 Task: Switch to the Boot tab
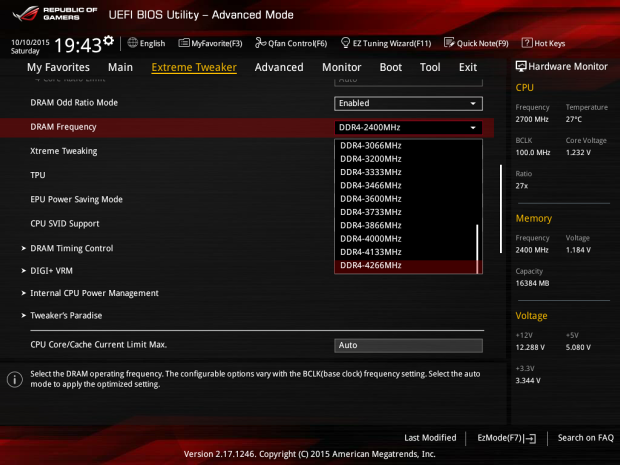(x=391, y=67)
